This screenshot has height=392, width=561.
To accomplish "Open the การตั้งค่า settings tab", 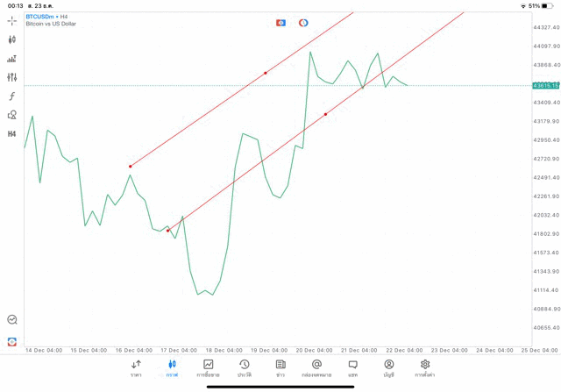I will [425, 367].
